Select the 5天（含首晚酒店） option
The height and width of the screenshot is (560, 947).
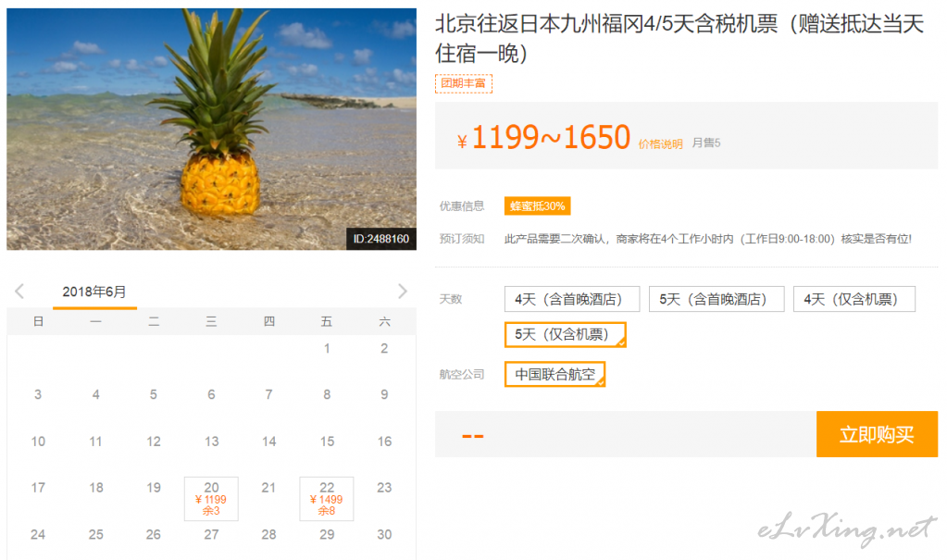click(x=716, y=299)
